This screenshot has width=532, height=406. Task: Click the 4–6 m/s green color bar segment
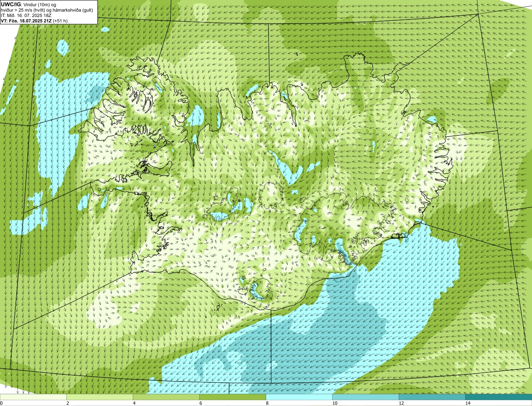click(x=166, y=397)
